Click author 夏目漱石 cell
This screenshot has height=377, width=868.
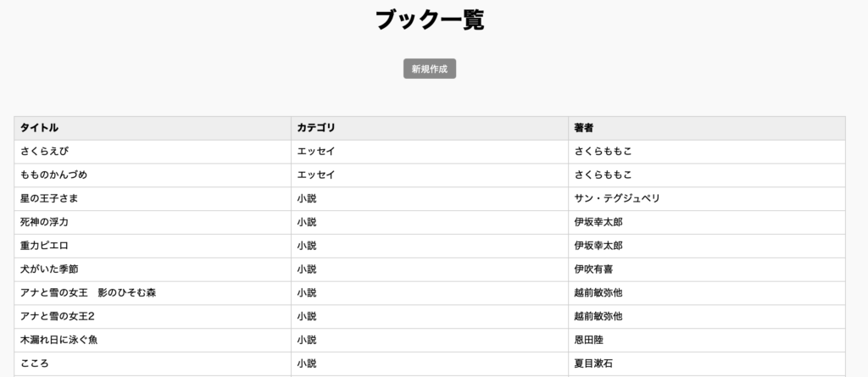[x=707, y=363]
